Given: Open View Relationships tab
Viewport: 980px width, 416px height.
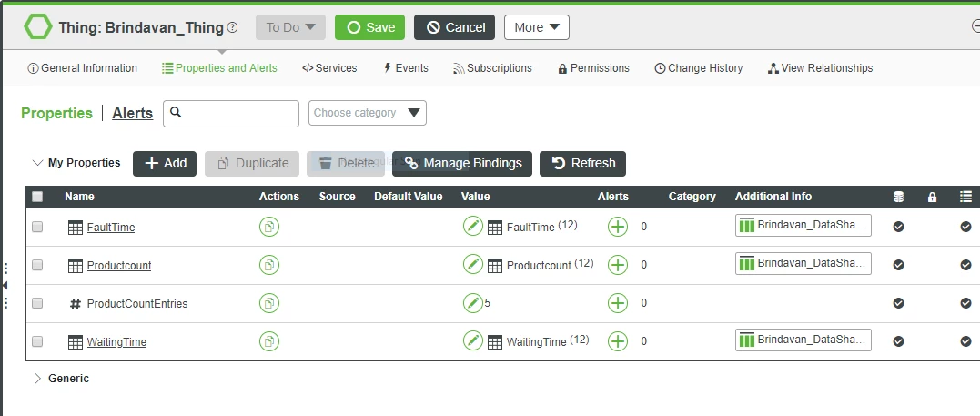Looking at the screenshot, I should [820, 68].
